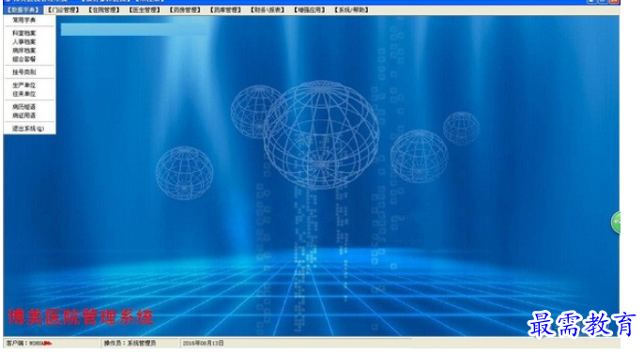Open the 药房管理 menu
This screenshot has width=644, height=354.
click(185, 9)
